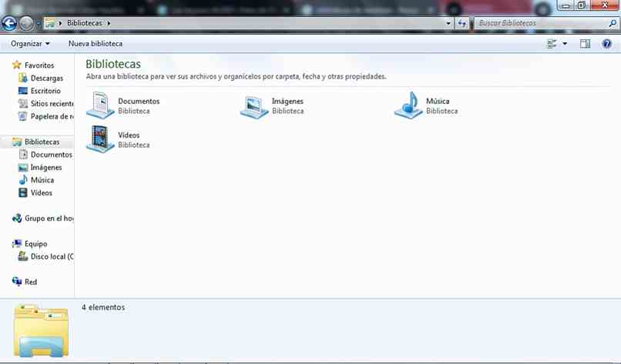Click the sidebar Música note icon
621x364 pixels.
click(x=23, y=180)
